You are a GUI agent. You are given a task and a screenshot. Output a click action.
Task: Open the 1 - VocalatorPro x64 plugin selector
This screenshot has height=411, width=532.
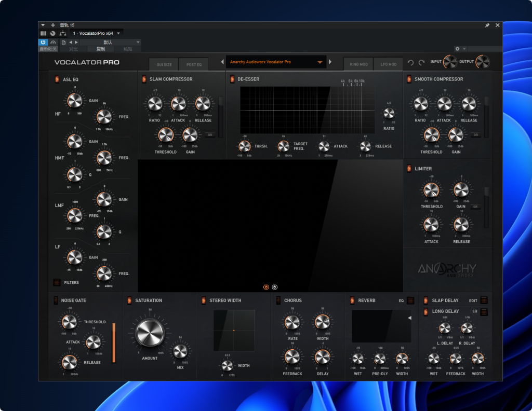pos(96,33)
